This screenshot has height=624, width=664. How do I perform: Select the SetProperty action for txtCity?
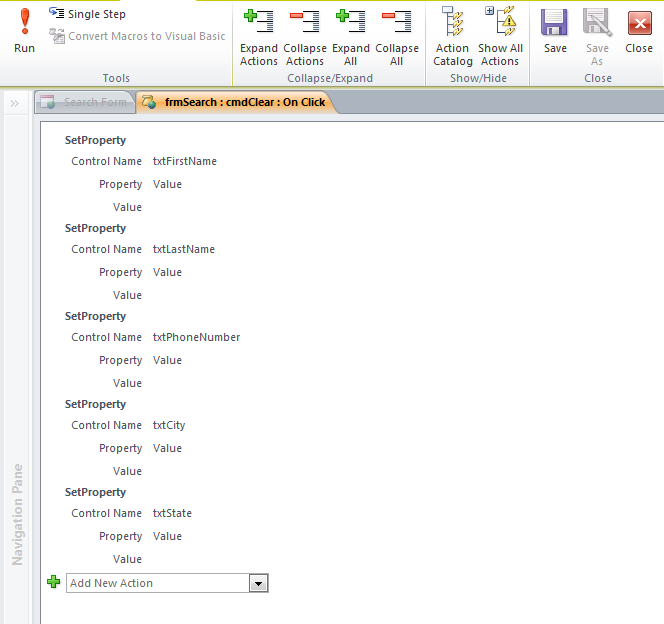[x=95, y=404]
